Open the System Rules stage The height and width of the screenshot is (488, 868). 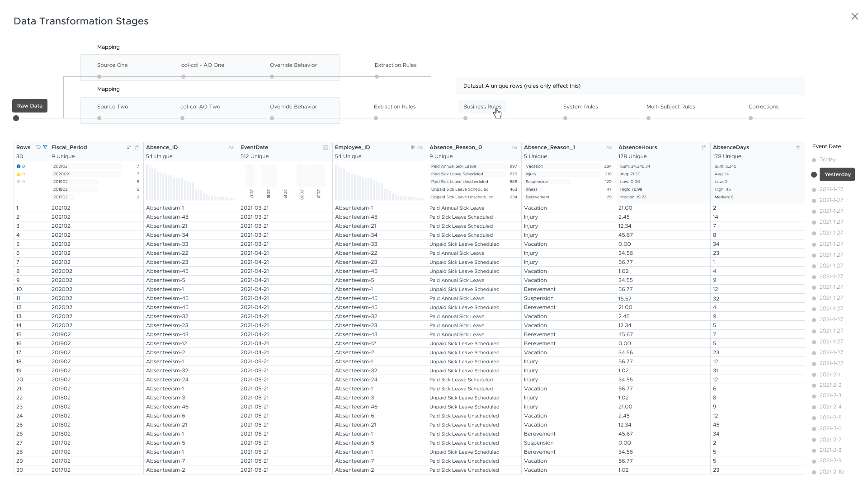pos(580,107)
